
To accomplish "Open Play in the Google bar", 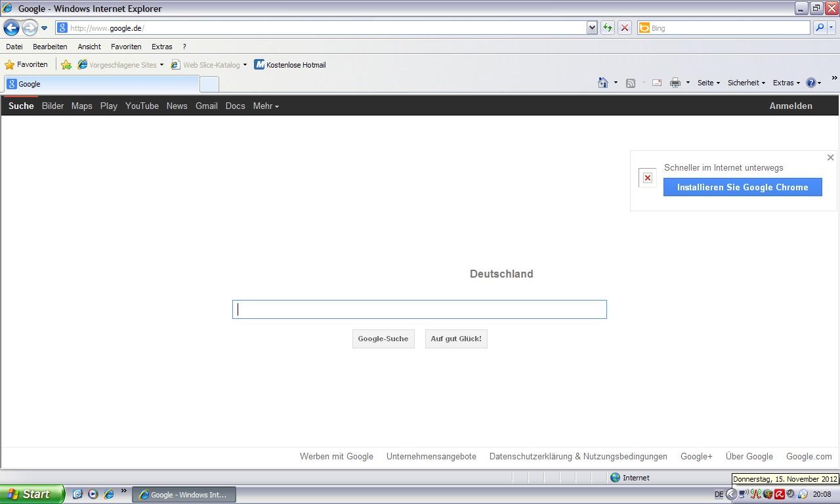I will 109,106.
